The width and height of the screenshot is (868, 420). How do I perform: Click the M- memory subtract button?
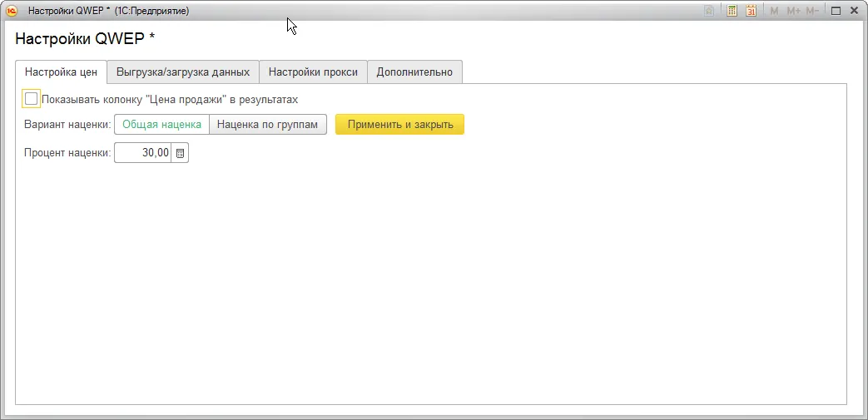pyautogui.click(x=812, y=11)
